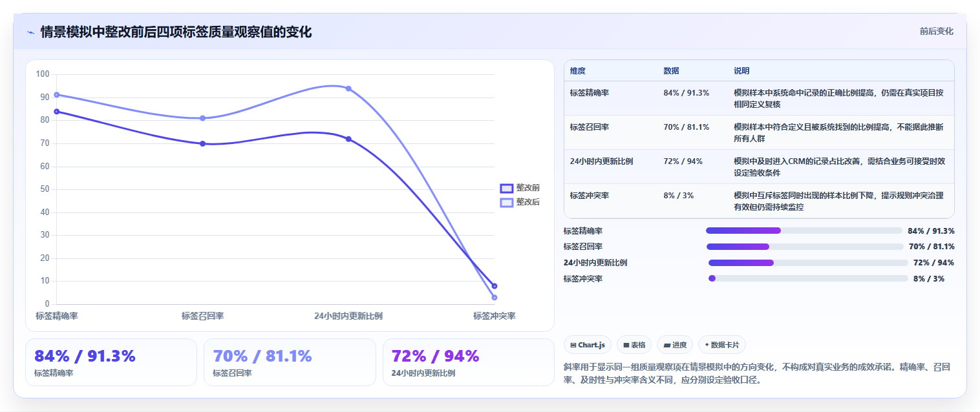Select the 整改后 data point at 标签精确率 (91.3)
The image size is (980, 412).
coord(57,95)
